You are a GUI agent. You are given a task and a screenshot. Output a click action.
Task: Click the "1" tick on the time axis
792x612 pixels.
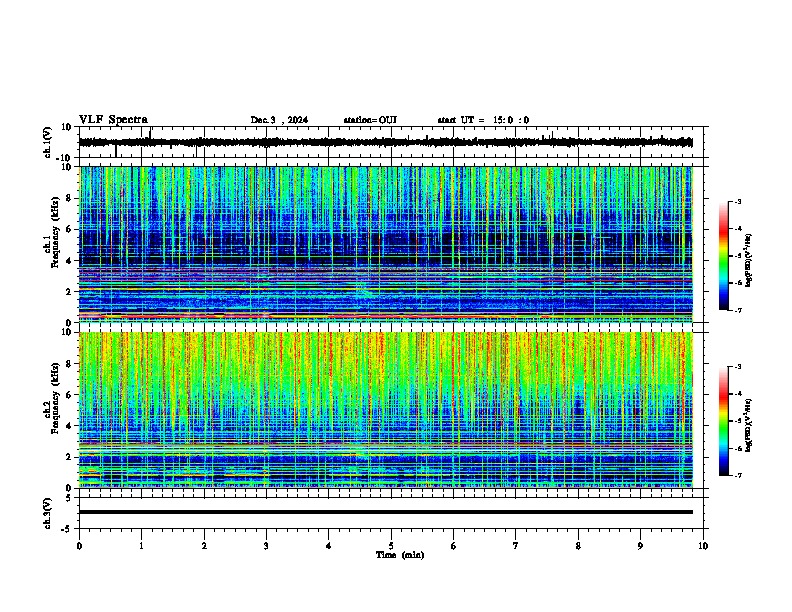(x=141, y=546)
